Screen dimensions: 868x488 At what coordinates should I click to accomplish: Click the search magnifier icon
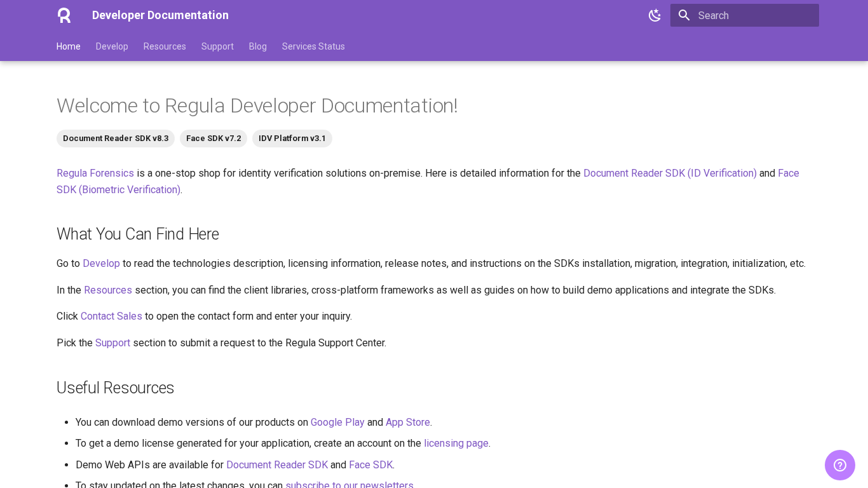(x=684, y=15)
